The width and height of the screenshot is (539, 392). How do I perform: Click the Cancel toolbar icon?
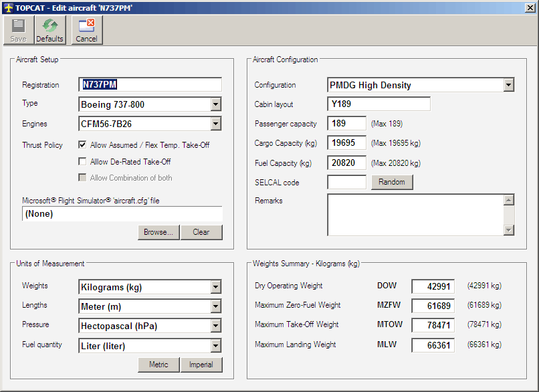point(86,30)
